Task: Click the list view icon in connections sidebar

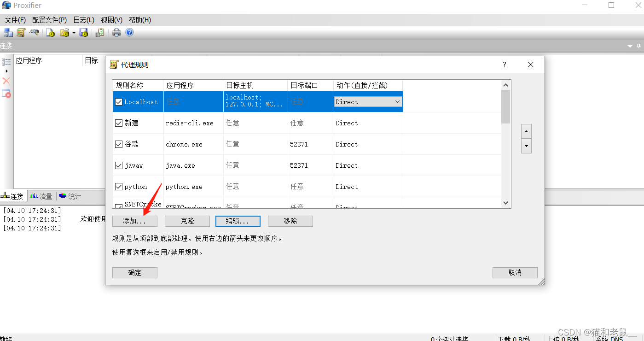Action: point(6,62)
